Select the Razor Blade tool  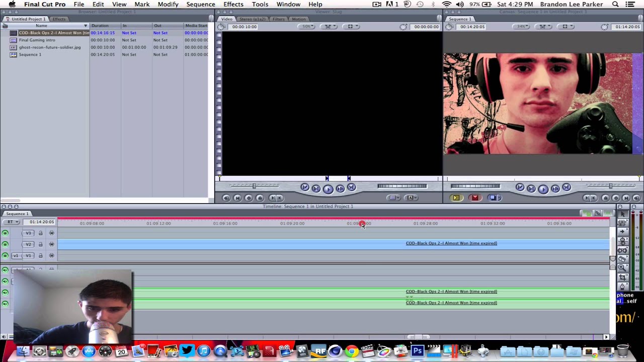[x=622, y=259]
